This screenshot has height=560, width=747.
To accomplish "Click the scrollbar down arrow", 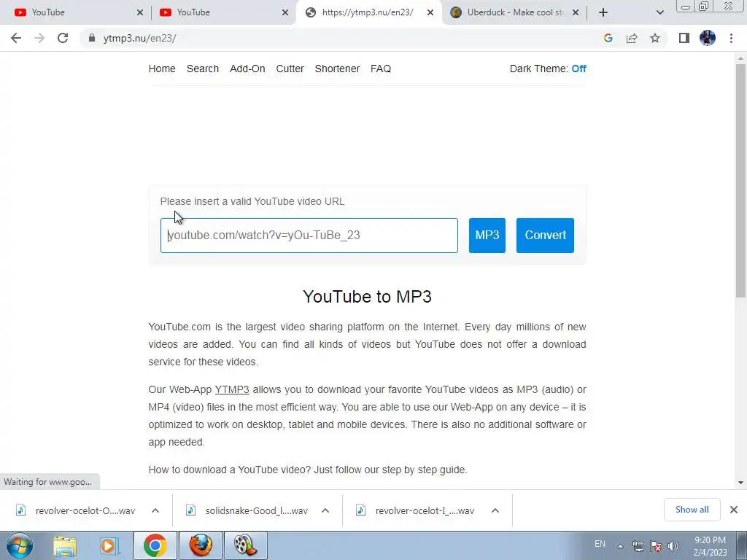I will coord(740,483).
